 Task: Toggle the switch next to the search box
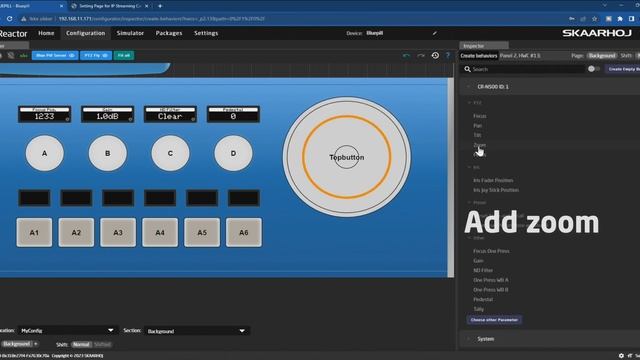click(593, 69)
